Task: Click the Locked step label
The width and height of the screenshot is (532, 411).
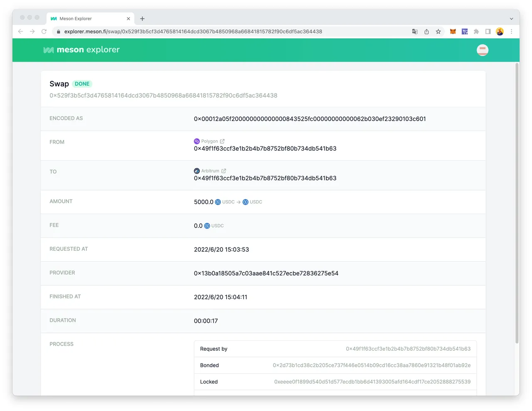Action: point(209,382)
